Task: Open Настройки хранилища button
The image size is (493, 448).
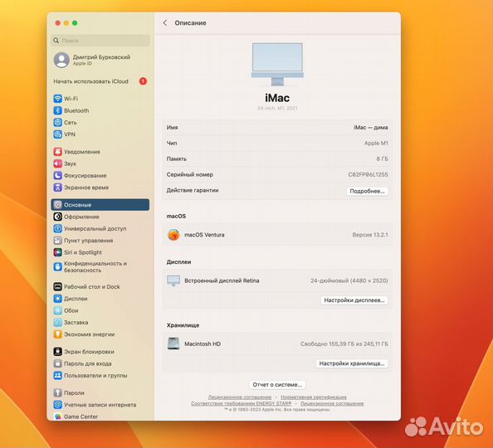Action: click(352, 363)
